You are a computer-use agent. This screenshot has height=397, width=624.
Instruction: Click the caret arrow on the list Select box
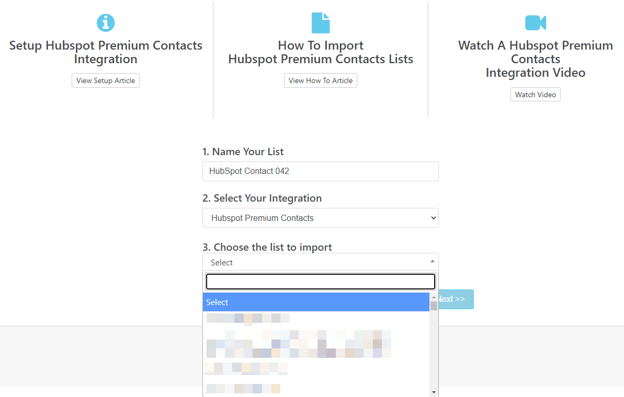coord(432,261)
